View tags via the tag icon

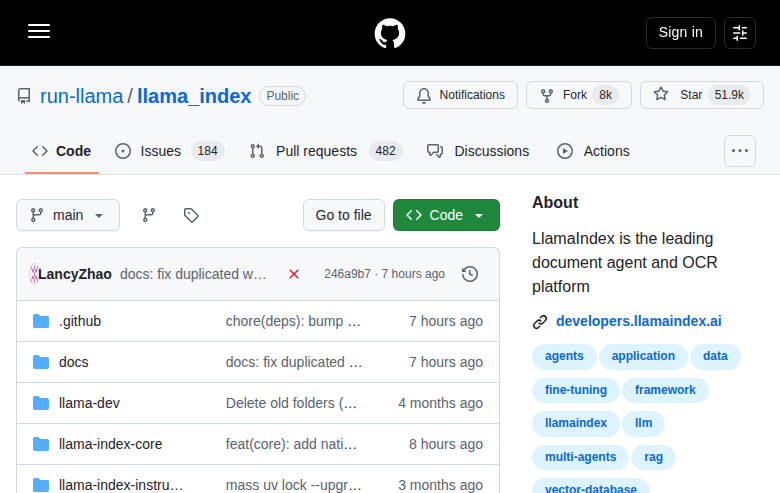pos(191,215)
